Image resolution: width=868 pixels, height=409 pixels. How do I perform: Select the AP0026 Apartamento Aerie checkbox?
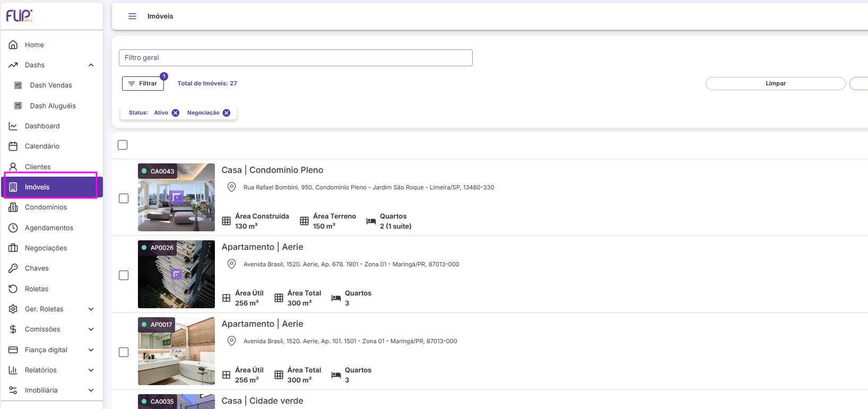coord(124,275)
